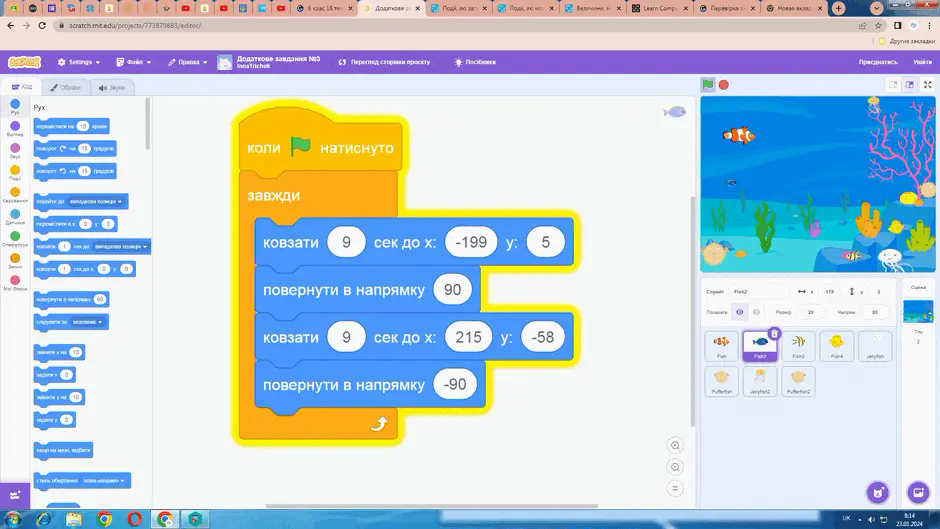The image size is (940, 529).
Task: Select the Оператори (Operators) block category
Action: 15,239
